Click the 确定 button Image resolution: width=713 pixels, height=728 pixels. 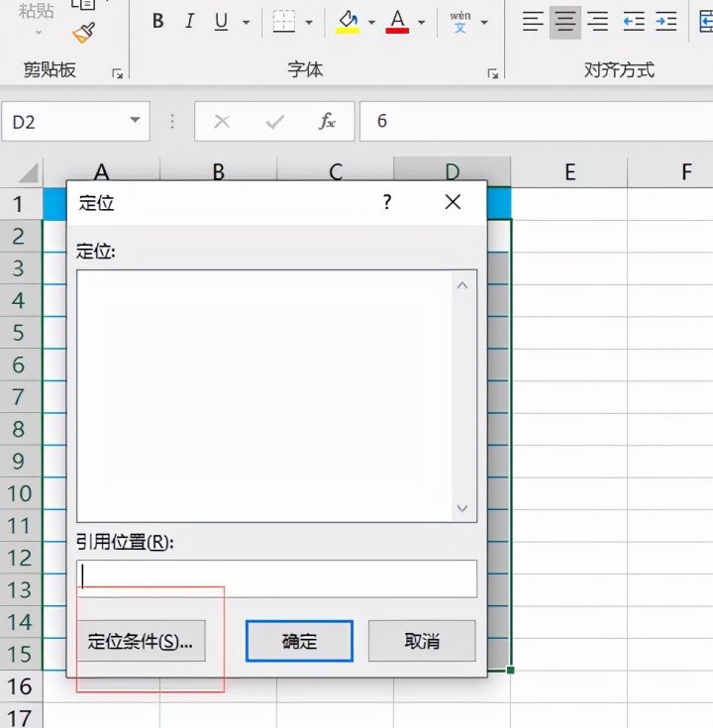pyautogui.click(x=299, y=641)
